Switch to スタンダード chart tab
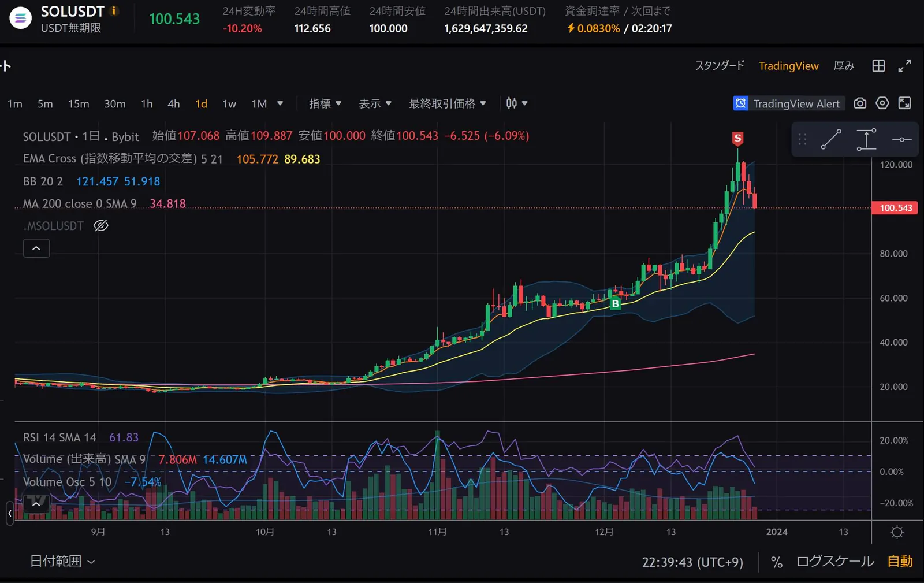Image resolution: width=924 pixels, height=583 pixels. 720,66
